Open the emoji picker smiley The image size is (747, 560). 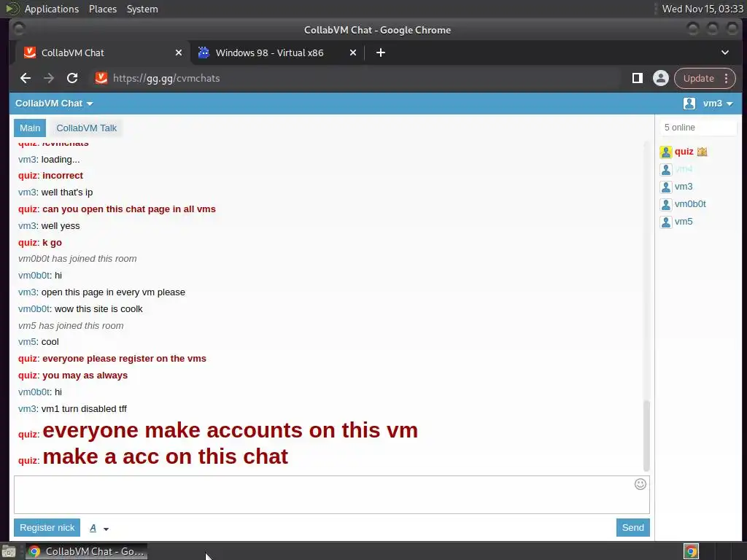(640, 484)
